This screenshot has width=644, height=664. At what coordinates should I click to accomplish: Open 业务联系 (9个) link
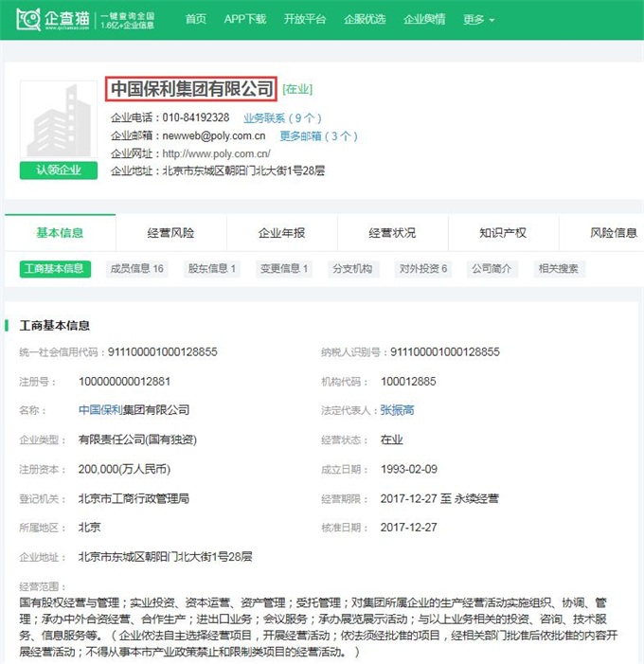click(x=282, y=118)
